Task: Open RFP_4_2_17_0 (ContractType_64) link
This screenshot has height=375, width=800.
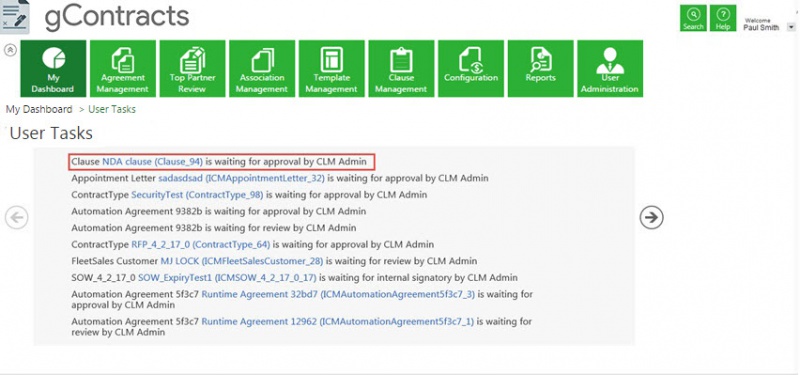Action: tap(201, 244)
